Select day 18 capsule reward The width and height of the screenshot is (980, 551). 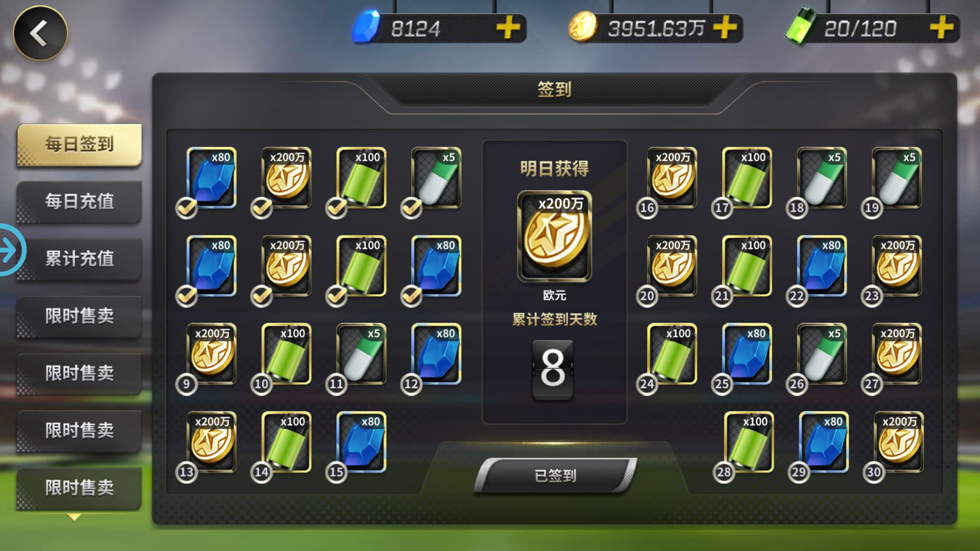click(x=822, y=177)
